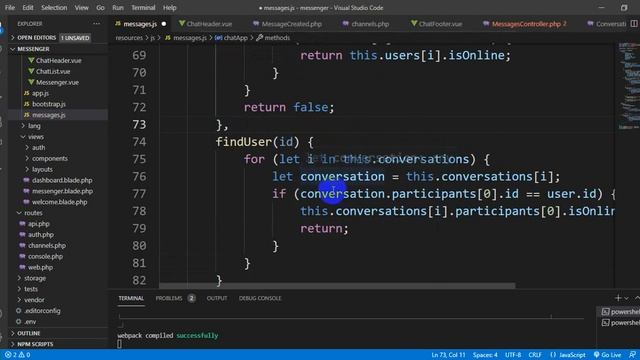Open the View menu
Screen dimensions: 640x360
click(81, 8)
